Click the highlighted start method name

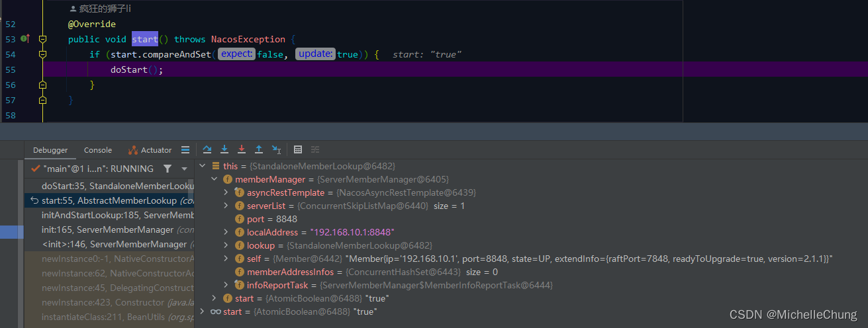point(145,39)
